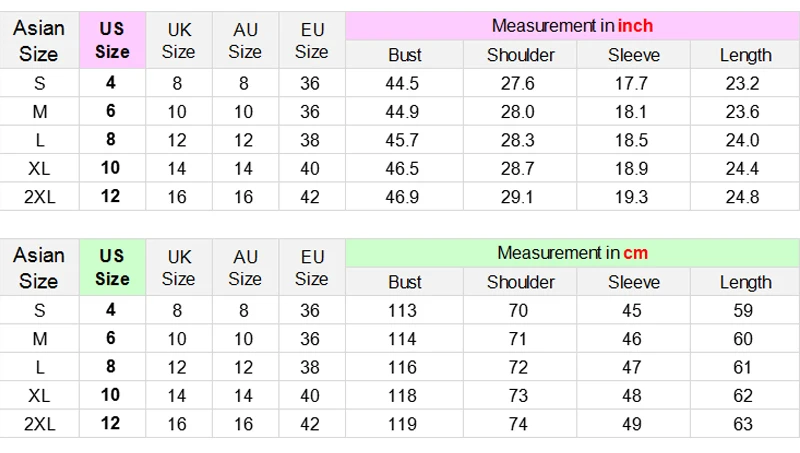Click the 2XL row in inch table
The height and width of the screenshot is (453, 800).
coord(39,197)
